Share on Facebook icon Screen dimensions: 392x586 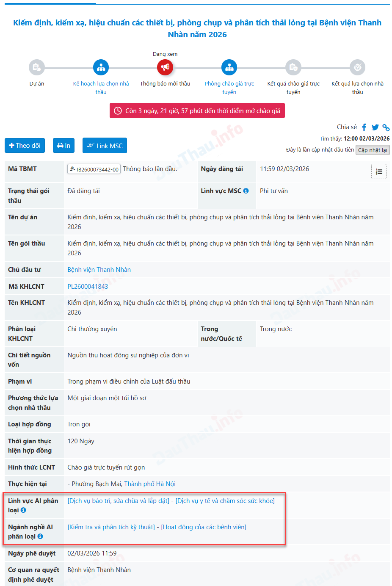[x=364, y=127]
